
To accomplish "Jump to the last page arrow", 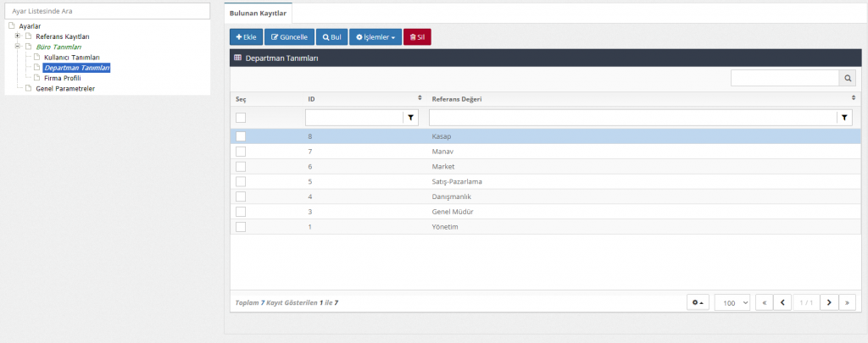I will (x=847, y=302).
